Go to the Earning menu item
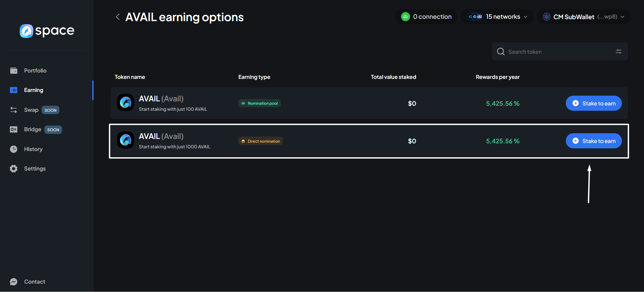The height and width of the screenshot is (292, 644). coord(34,90)
